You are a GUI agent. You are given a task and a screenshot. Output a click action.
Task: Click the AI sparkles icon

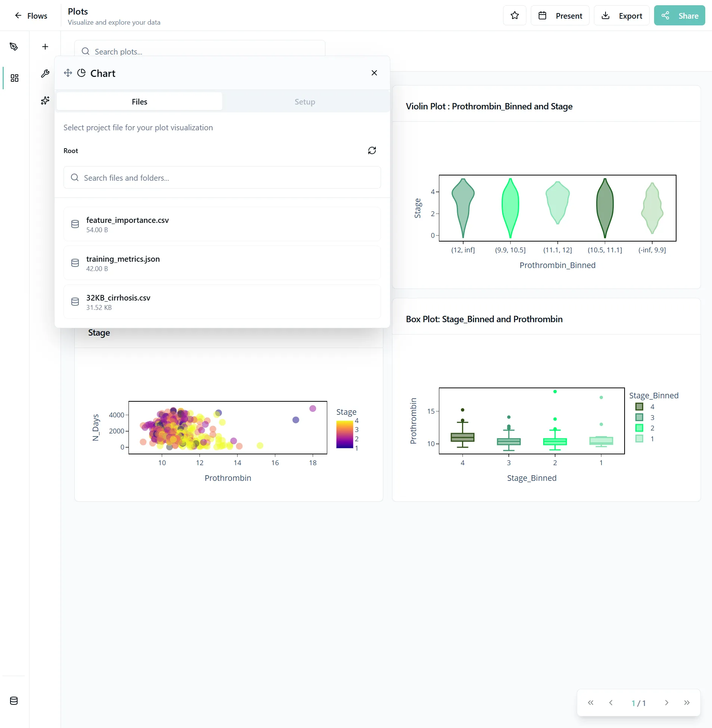[45, 100]
